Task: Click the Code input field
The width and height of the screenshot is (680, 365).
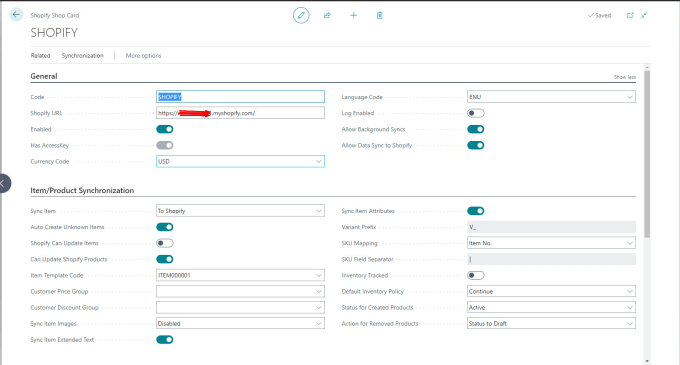Action: pos(240,97)
